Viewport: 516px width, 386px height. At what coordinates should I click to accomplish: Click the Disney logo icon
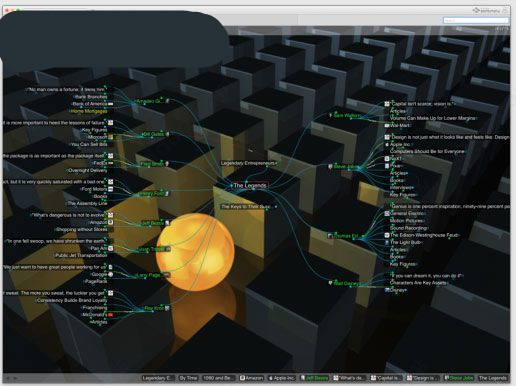(387, 290)
